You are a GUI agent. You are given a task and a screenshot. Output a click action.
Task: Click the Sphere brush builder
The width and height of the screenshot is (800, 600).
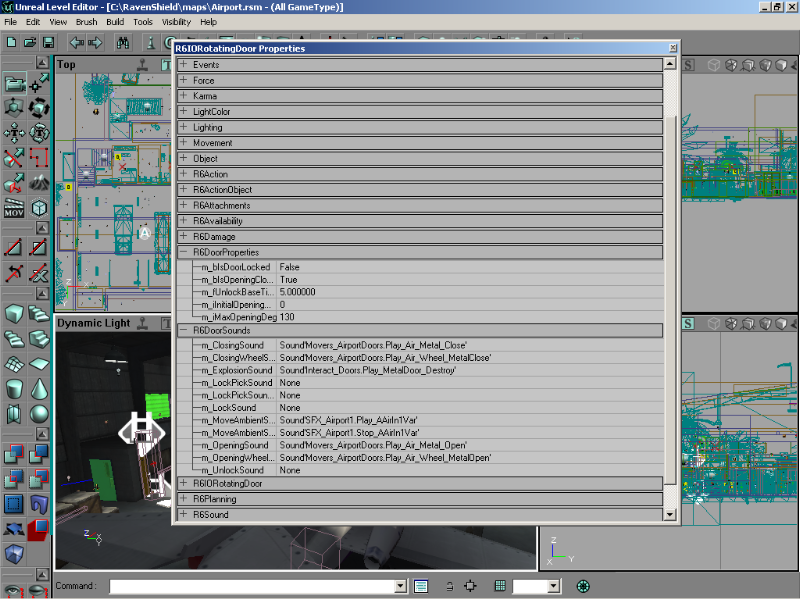coord(39,414)
